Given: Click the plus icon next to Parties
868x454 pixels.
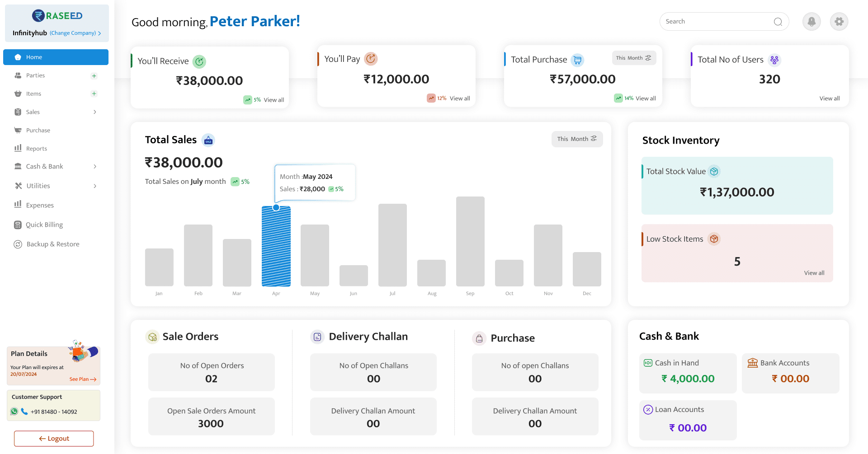Looking at the screenshot, I should click(94, 75).
